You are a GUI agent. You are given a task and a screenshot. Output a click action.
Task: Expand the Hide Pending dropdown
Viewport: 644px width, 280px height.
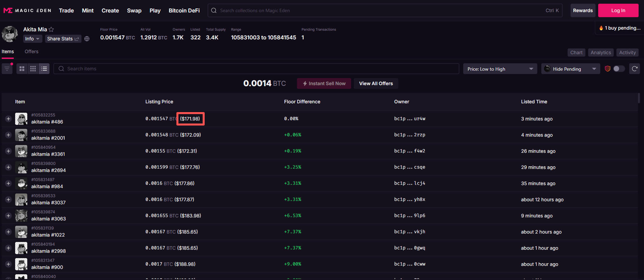570,69
